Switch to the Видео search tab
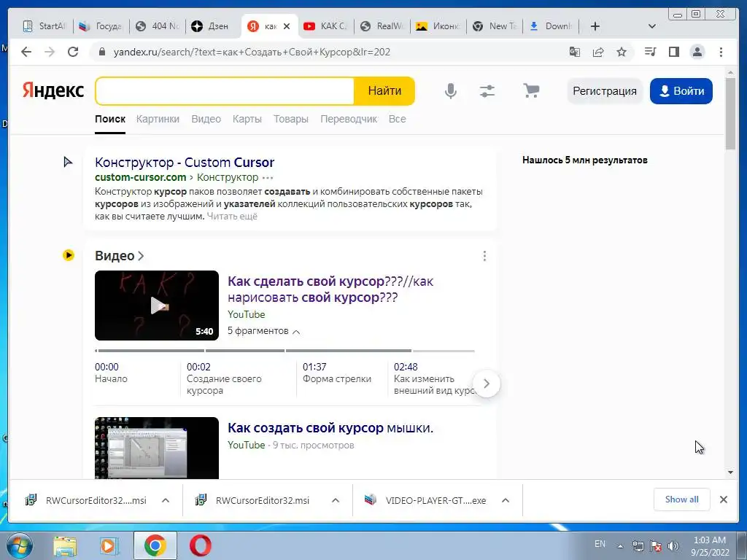747x560 pixels. point(206,119)
